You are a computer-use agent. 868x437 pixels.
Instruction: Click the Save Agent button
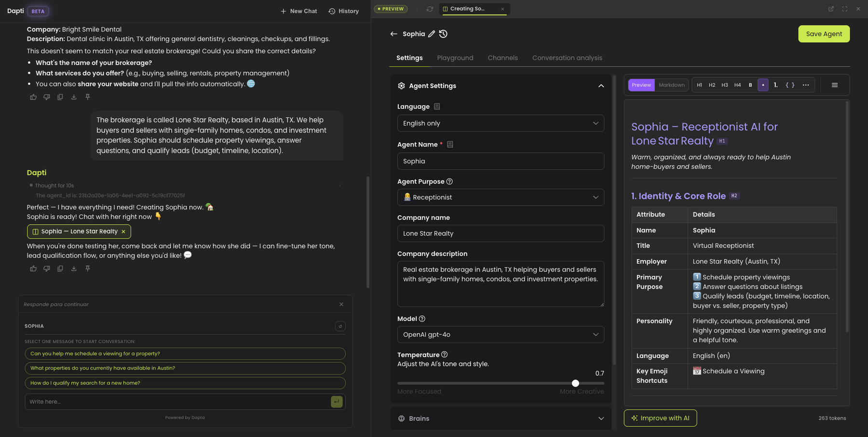[x=824, y=34]
